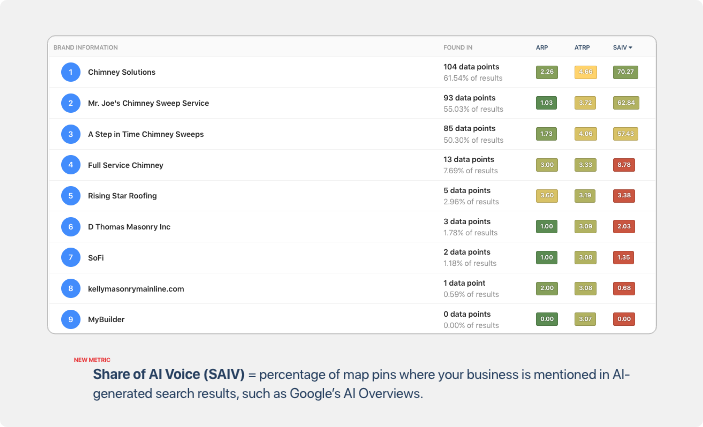Click SAIV value 0.00 for MyBuilder
Viewport: 703px width, 427px height.
pyautogui.click(x=624, y=319)
